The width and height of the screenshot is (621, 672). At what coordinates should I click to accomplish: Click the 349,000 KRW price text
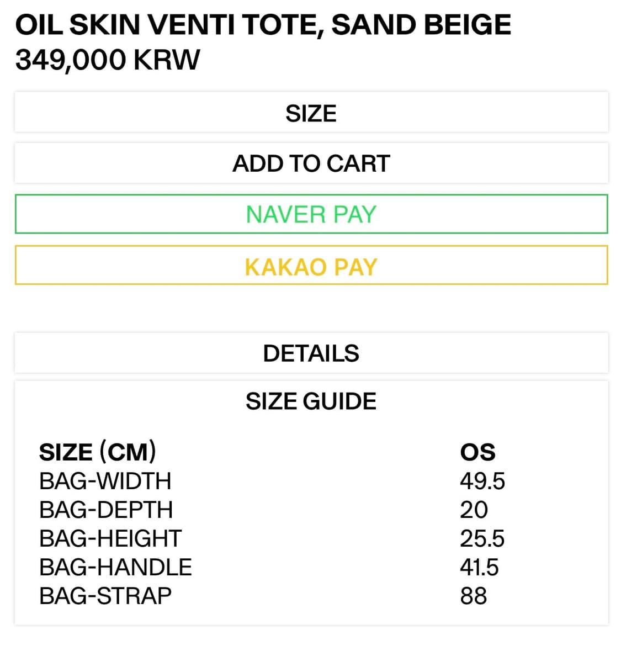tap(108, 60)
